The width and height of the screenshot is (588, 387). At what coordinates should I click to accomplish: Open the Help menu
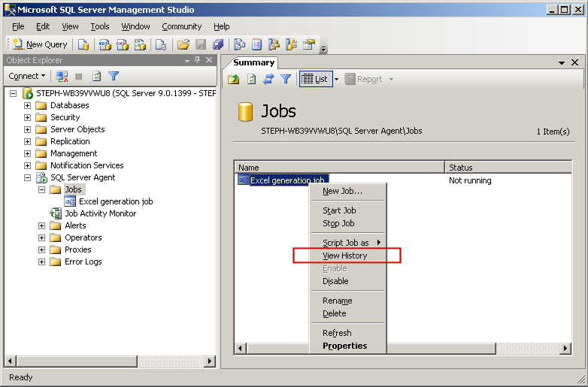(x=222, y=26)
